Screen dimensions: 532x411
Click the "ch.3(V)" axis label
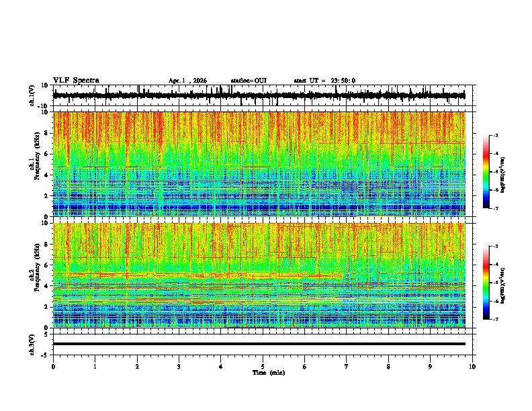[x=32, y=345]
